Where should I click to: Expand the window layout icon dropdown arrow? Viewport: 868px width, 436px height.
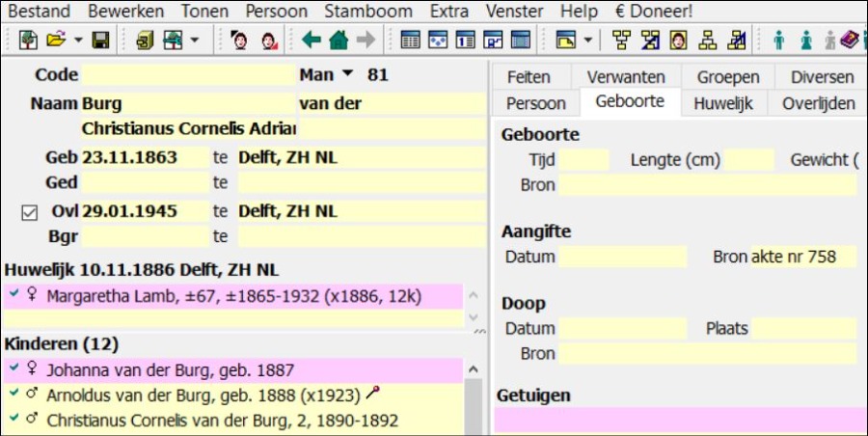[x=587, y=41]
